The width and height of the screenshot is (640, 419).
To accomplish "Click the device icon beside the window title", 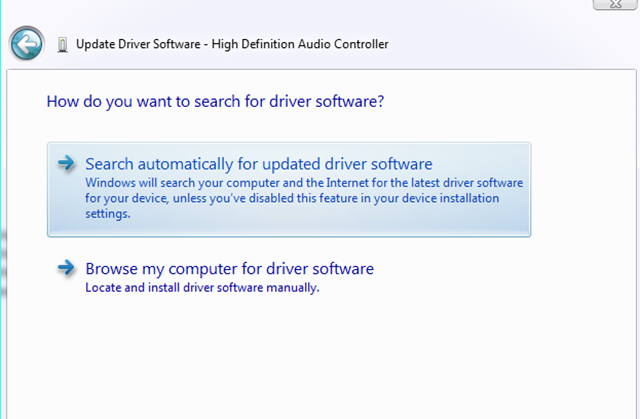I will (x=63, y=44).
